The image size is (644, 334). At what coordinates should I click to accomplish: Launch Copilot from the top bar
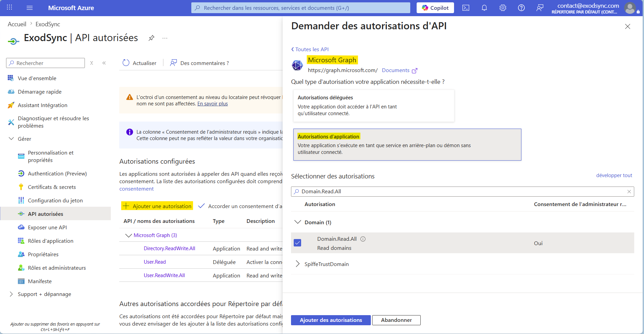pyautogui.click(x=435, y=8)
